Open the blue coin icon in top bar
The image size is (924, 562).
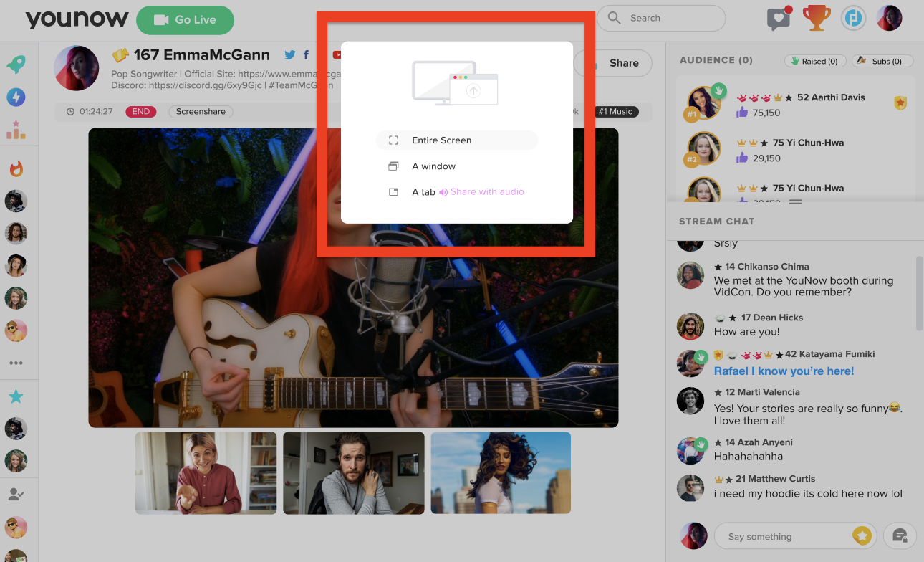pyautogui.click(x=853, y=19)
